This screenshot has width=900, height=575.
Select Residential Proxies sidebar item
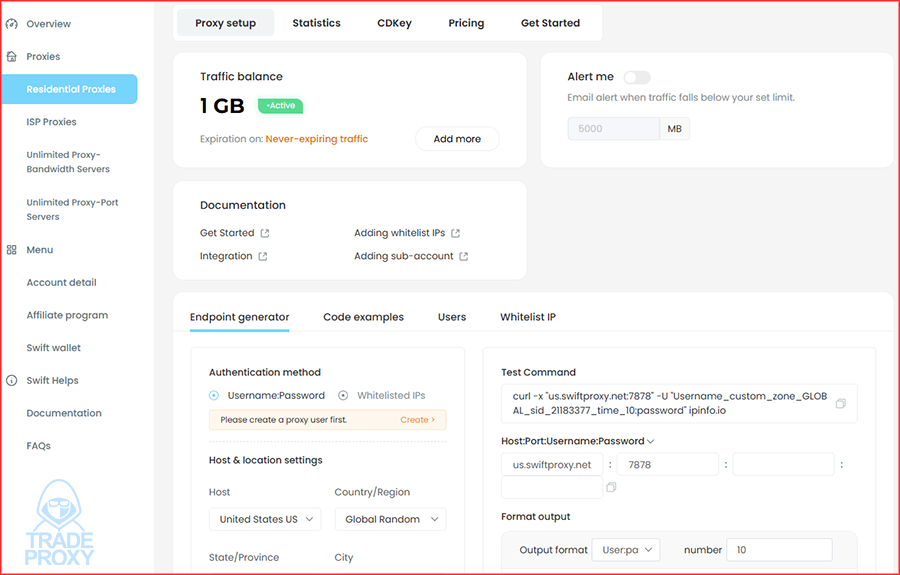pyautogui.click(x=69, y=89)
